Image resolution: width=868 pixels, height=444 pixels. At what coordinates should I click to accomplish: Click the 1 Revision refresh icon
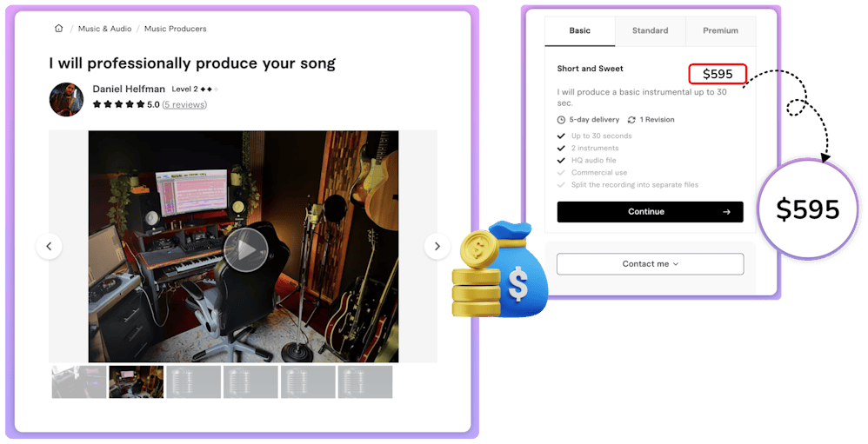(x=631, y=119)
